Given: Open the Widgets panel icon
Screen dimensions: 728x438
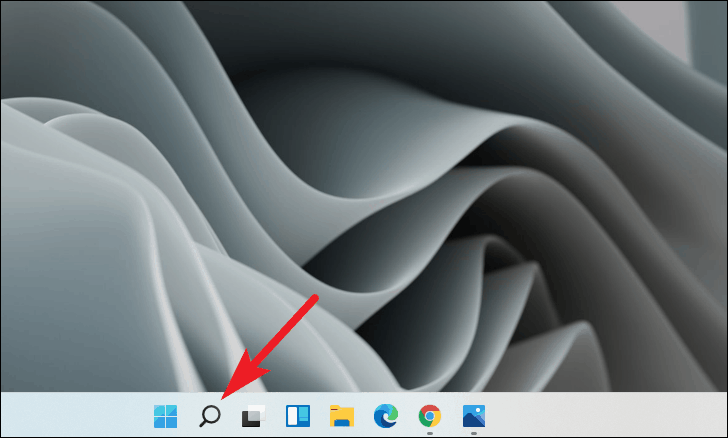Looking at the screenshot, I should pos(298,416).
